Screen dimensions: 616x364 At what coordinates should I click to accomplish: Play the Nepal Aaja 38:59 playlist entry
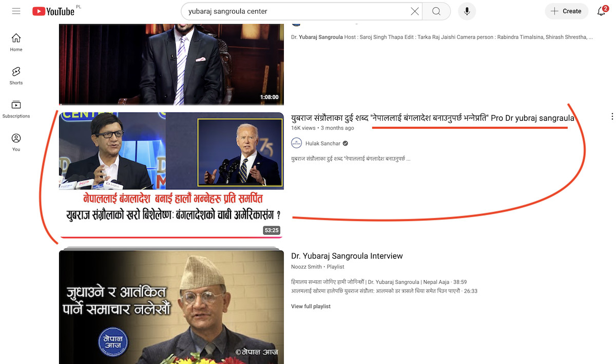click(x=379, y=282)
